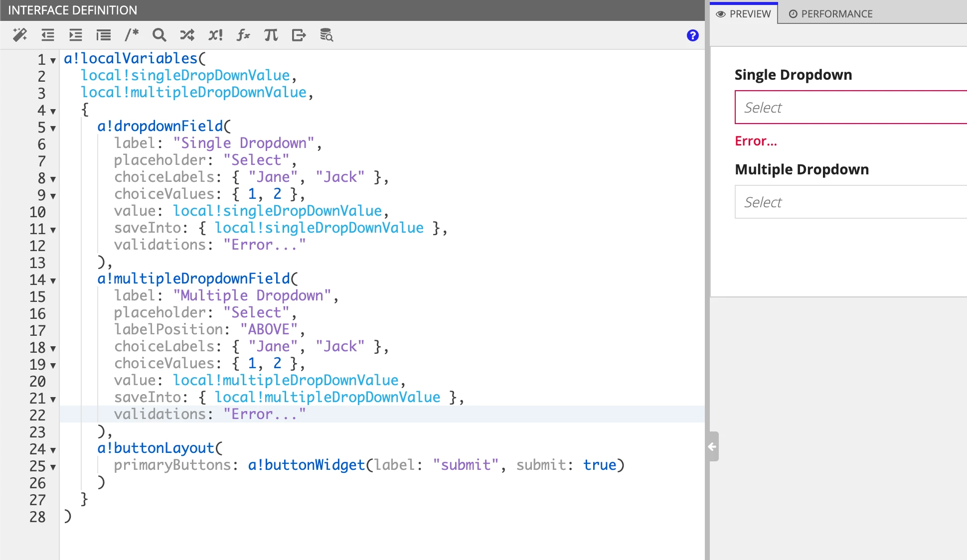Click the Multiple Dropdown label in preview
This screenshot has height=560, width=967.
802,169
